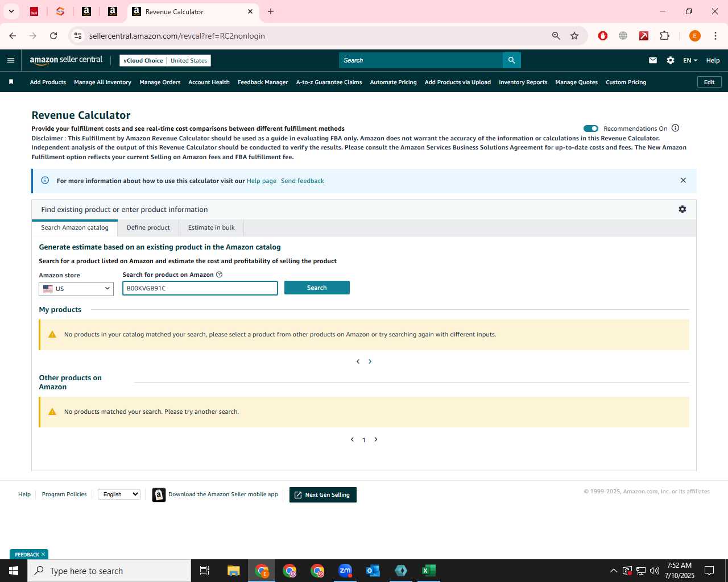Go to next page in My products

[370, 361]
